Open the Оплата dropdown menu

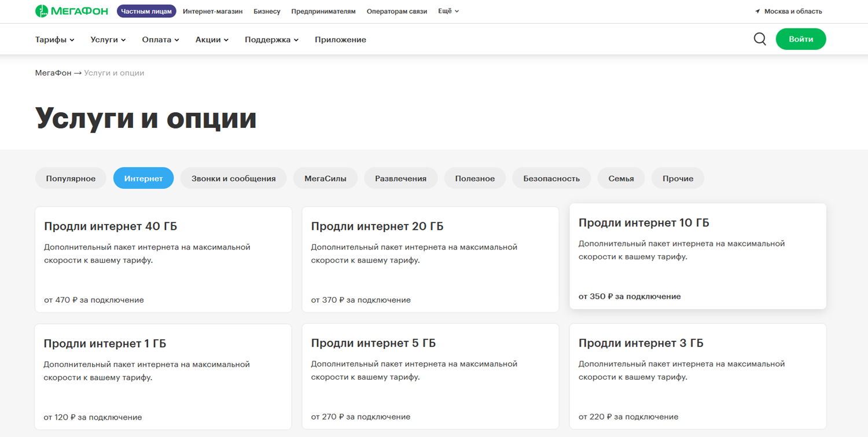click(x=160, y=39)
